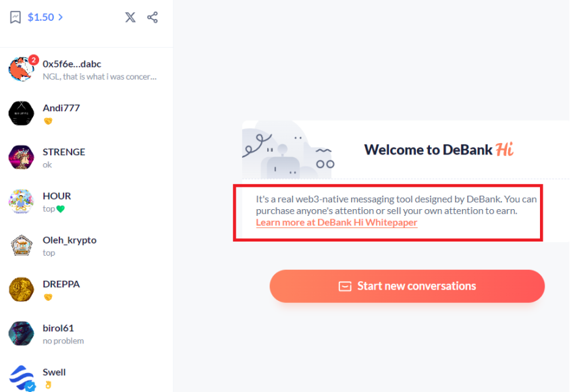
Task: Click STRENGE's profile avatar
Action: coord(21,157)
